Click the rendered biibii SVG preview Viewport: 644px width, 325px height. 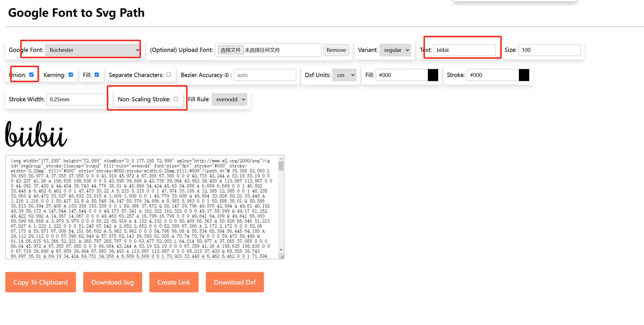pyautogui.click(x=36, y=134)
